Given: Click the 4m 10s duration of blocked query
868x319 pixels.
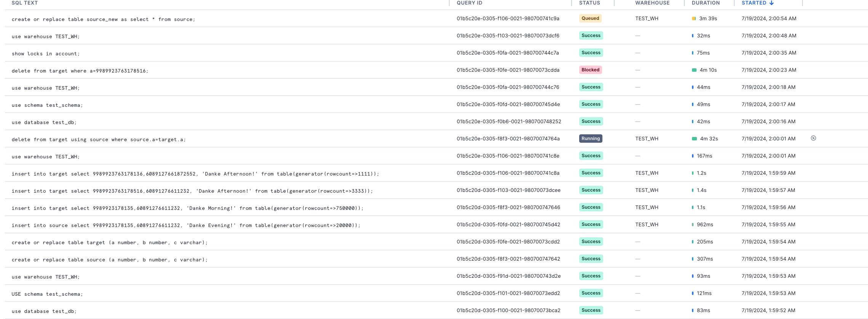Looking at the screenshot, I should coord(708,70).
